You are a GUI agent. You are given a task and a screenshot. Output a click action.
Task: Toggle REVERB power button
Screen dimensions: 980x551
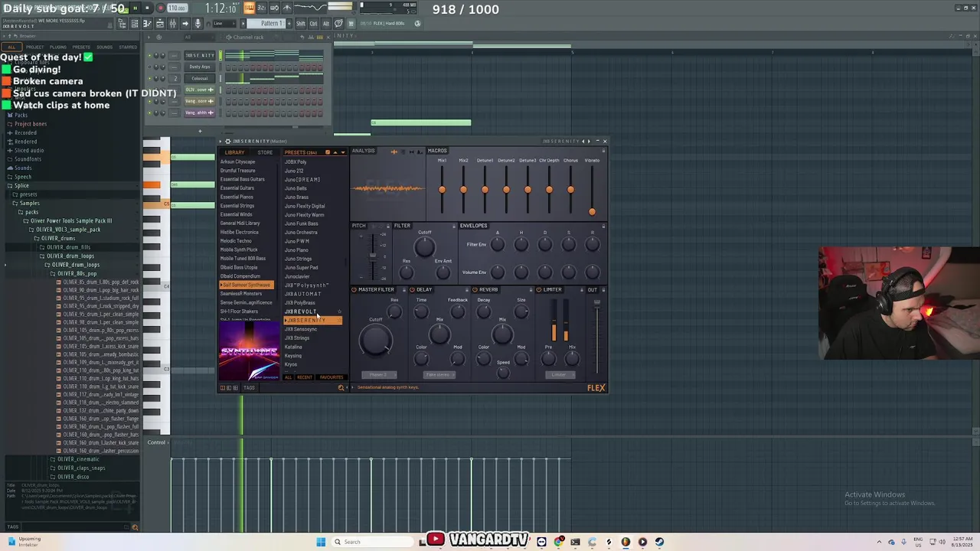475,290
